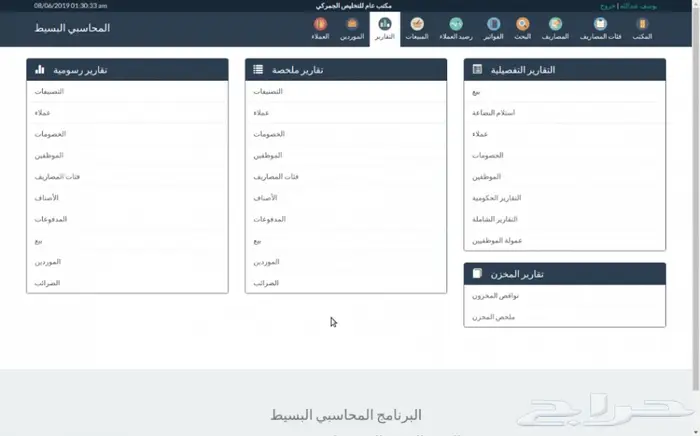Open الضرائب in the تقارير ملخصة panel
This screenshot has width=700, height=436.
click(266, 283)
